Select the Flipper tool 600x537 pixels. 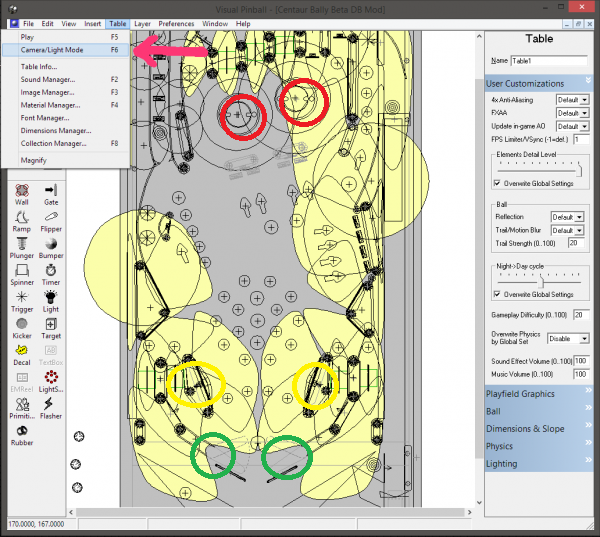51,222
